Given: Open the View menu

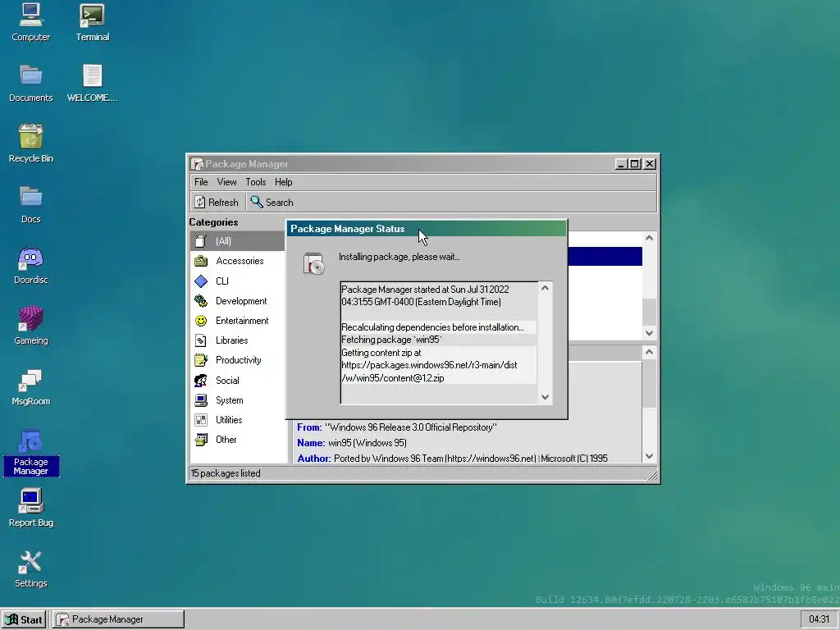Looking at the screenshot, I should click(x=226, y=182).
